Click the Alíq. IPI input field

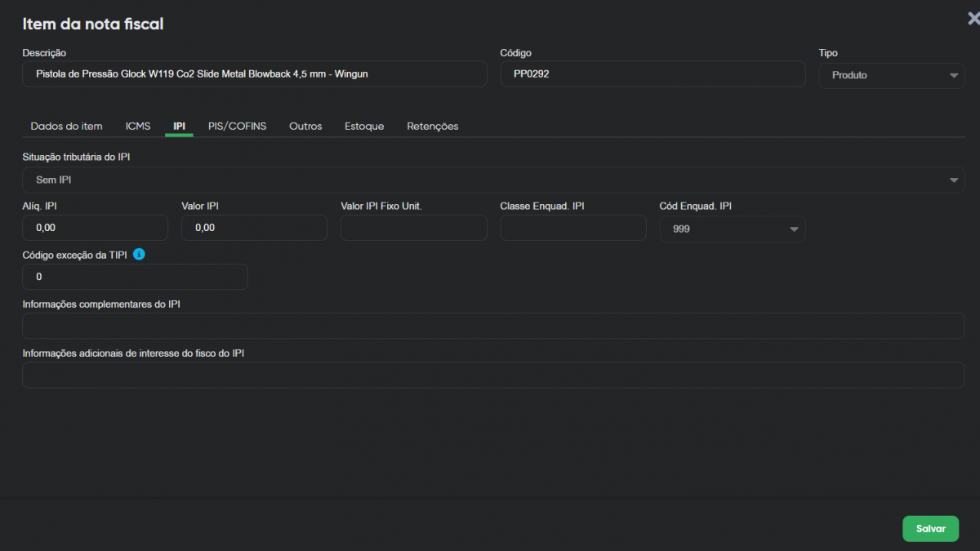point(95,228)
